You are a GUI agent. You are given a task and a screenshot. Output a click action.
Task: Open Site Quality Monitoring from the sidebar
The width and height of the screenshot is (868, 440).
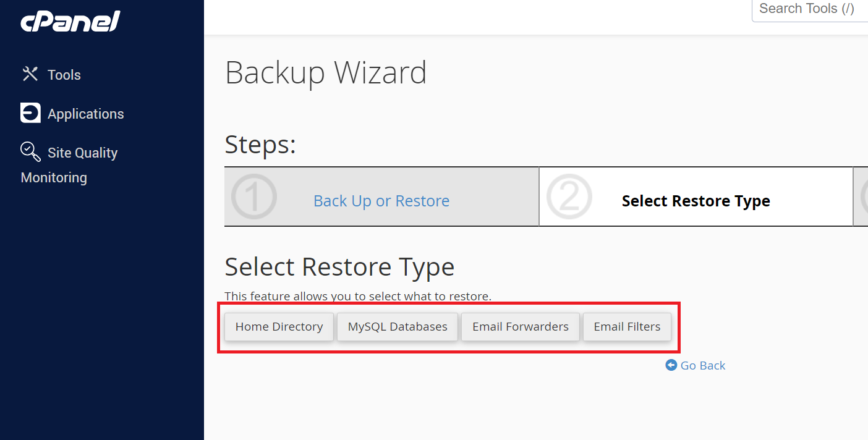click(69, 164)
